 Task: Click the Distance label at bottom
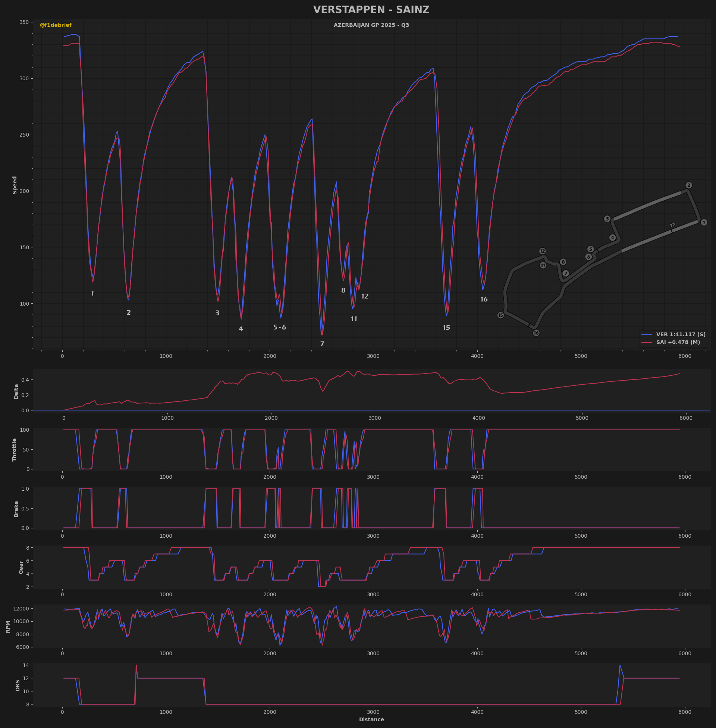click(x=371, y=719)
